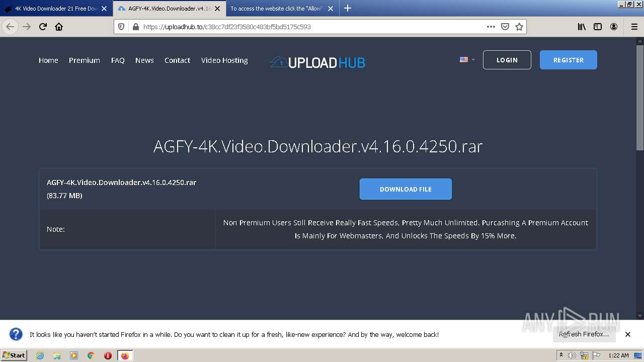Reload the current page
The width and height of the screenshot is (644, 362).
coord(43,27)
